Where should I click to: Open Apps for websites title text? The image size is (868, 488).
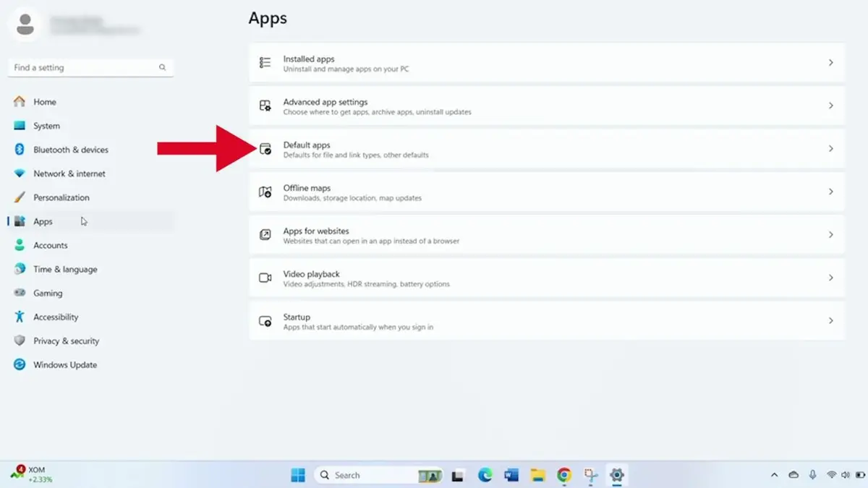coord(316,231)
